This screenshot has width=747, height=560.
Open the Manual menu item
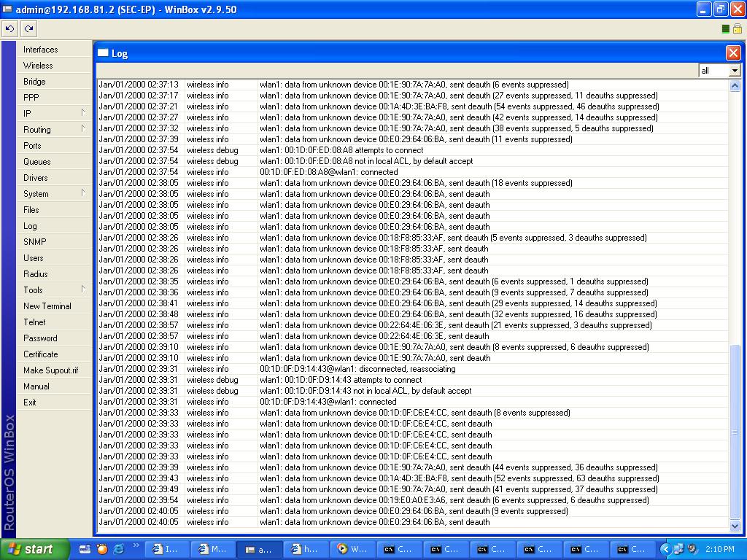point(54,386)
